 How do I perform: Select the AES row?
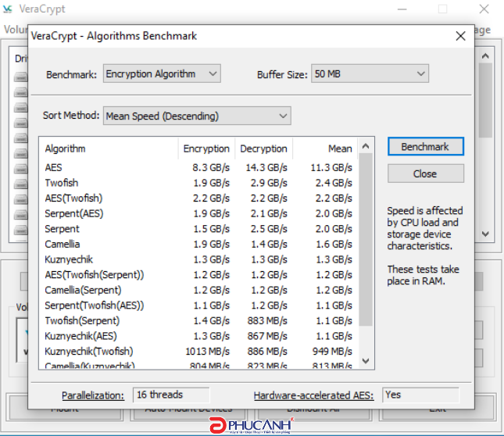point(198,167)
